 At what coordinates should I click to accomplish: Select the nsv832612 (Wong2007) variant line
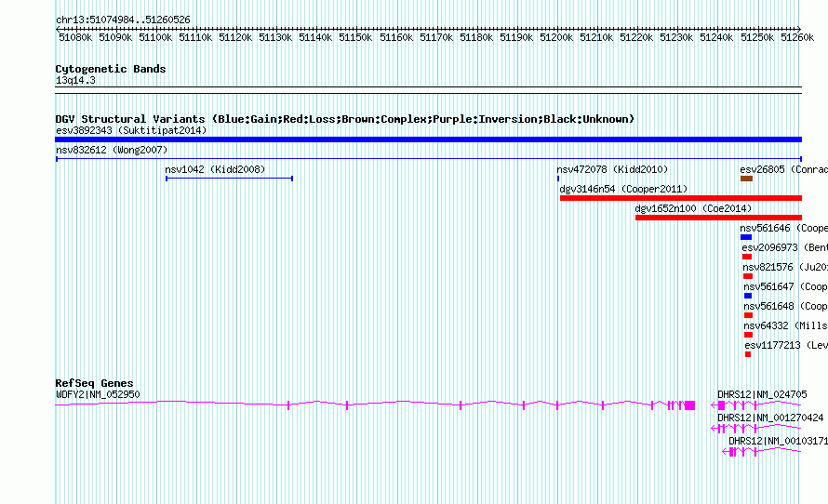point(428,159)
